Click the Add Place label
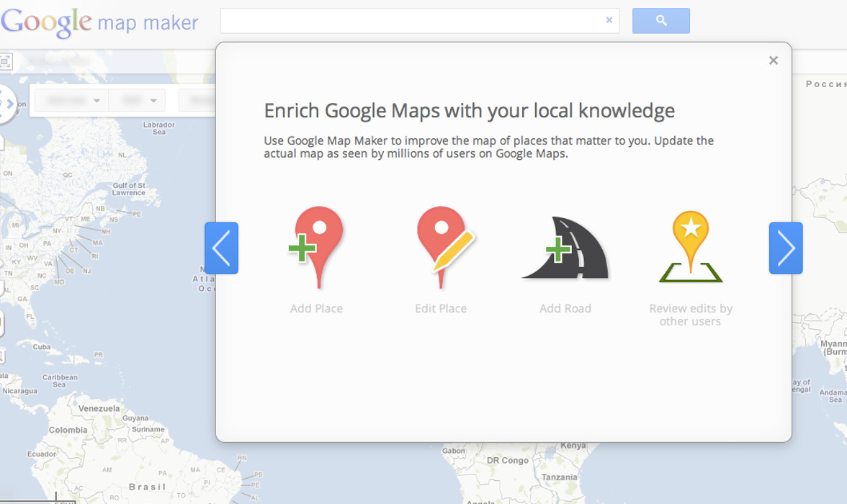The image size is (847, 504). [317, 308]
